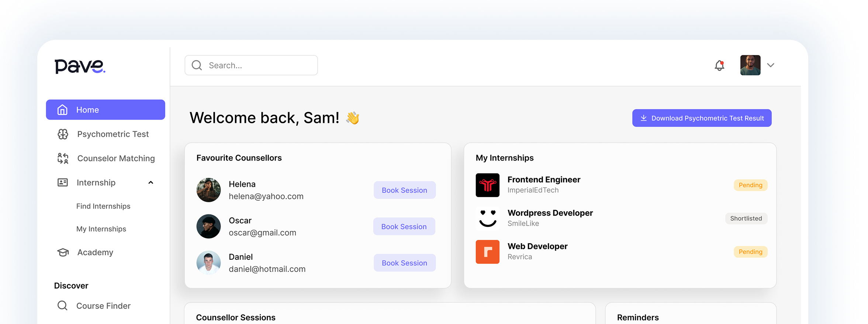Click the Pave logo
Screen dimensions: 868x324
pyautogui.click(x=80, y=66)
